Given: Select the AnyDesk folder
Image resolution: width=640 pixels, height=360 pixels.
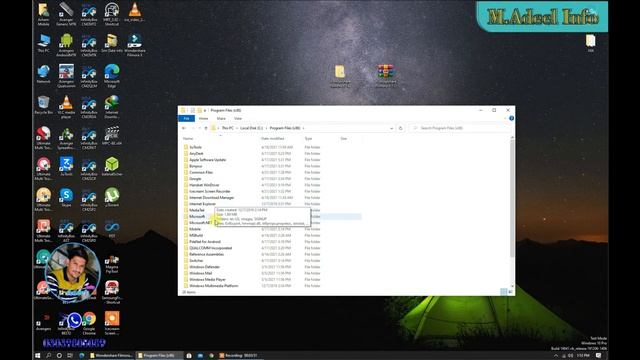Looking at the screenshot, I should click(x=196, y=153).
